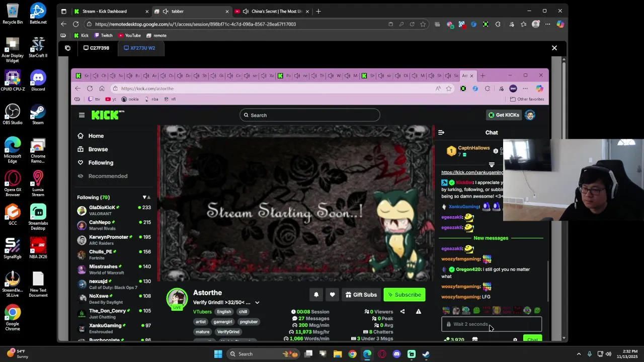Screen dimensions: 644x362
Task: Click the stream notification bell icon
Action: coord(316,295)
